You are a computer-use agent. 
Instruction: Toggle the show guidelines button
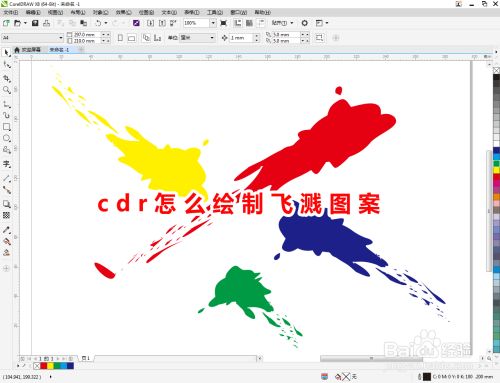point(261,23)
